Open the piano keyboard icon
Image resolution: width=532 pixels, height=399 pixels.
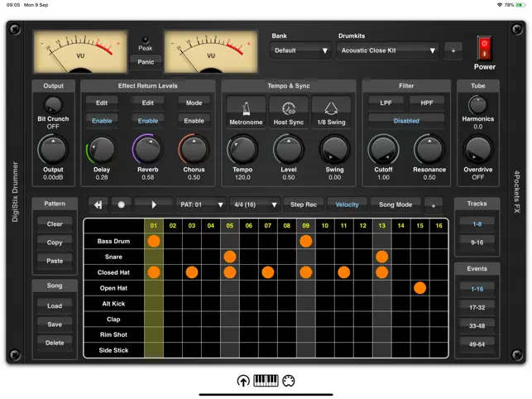(266, 380)
